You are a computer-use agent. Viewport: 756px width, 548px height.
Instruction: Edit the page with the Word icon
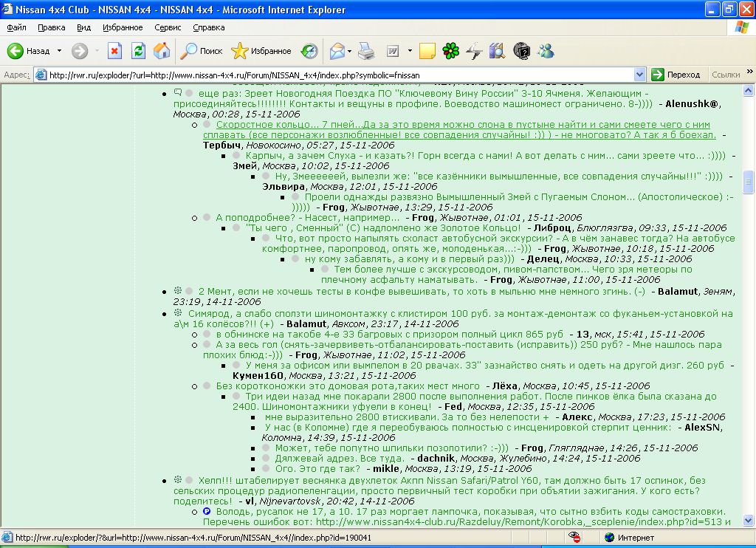tap(393, 51)
